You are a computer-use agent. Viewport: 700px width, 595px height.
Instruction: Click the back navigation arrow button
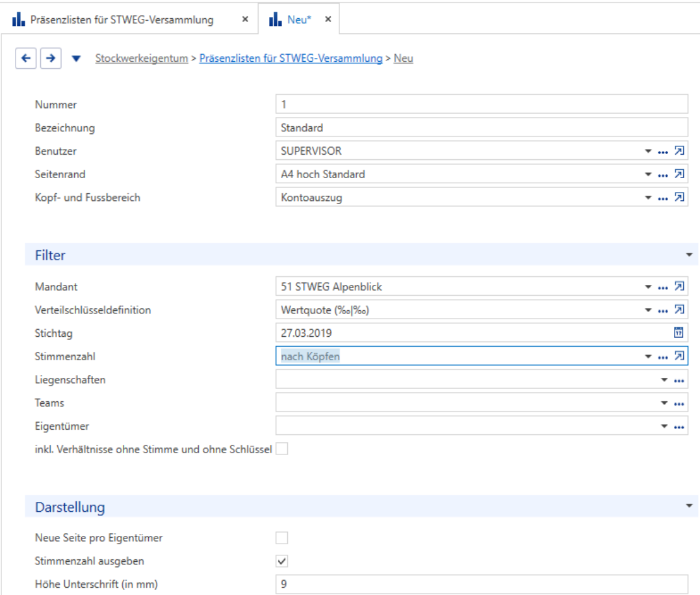26,58
